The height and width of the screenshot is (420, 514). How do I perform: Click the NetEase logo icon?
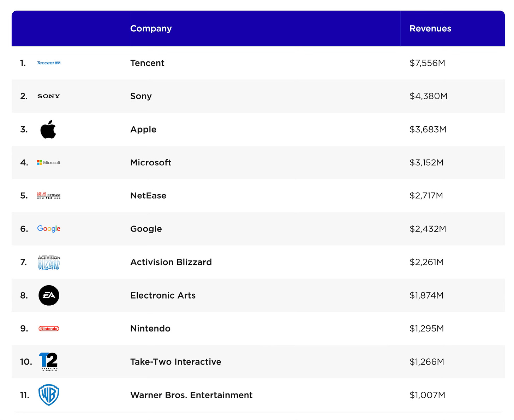pos(49,196)
